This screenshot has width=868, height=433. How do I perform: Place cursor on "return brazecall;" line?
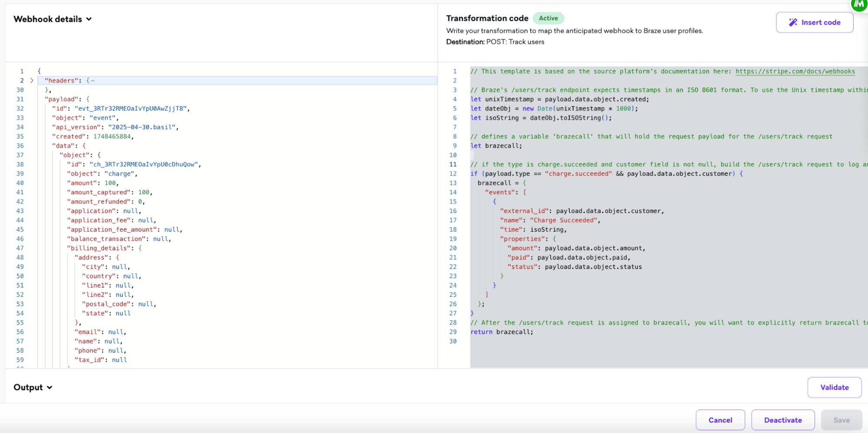[x=502, y=332]
